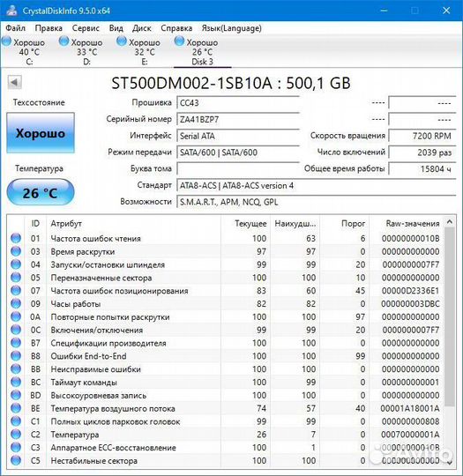
Task: Click the status orb above C: drive
Action: click(6, 41)
